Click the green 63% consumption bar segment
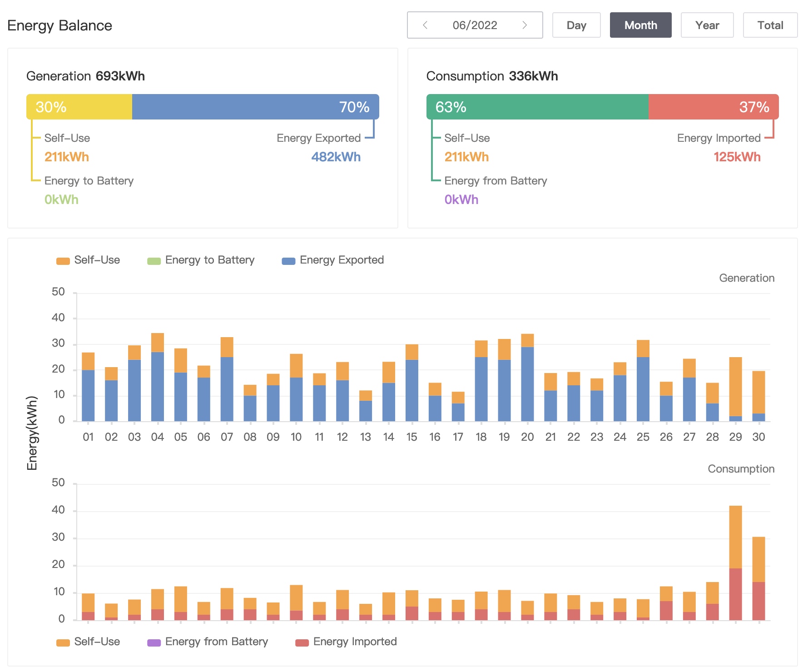The height and width of the screenshot is (672, 803). (537, 107)
